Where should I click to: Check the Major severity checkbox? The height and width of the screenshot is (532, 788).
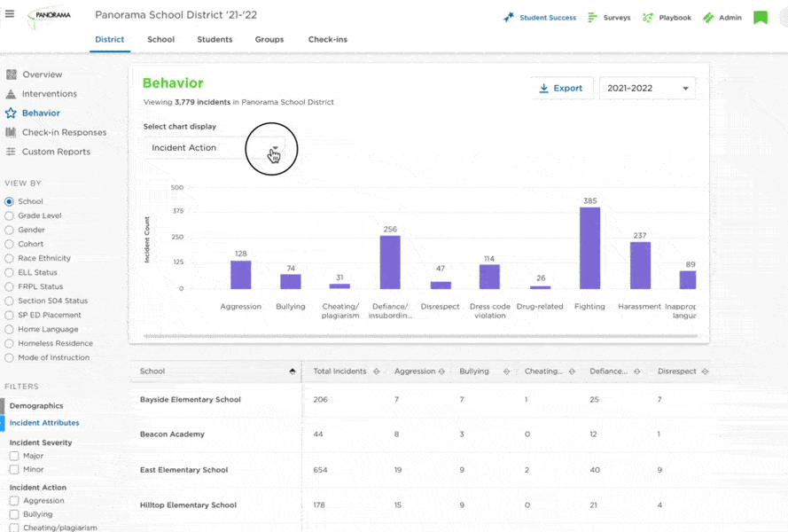(x=14, y=456)
